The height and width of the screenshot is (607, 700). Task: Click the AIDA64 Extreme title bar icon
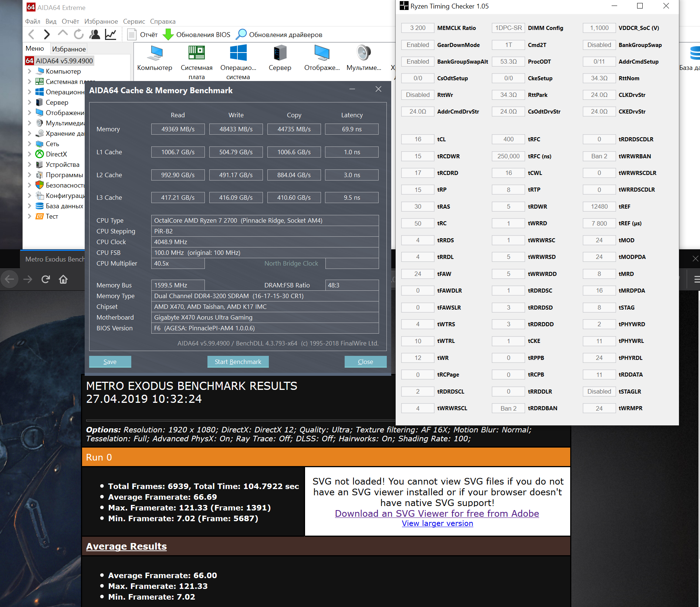tap(31, 7)
